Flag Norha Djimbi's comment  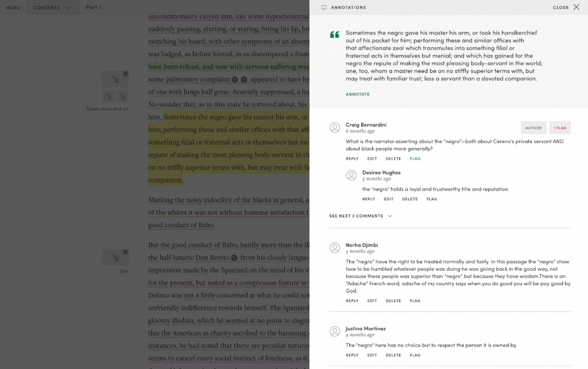click(415, 301)
